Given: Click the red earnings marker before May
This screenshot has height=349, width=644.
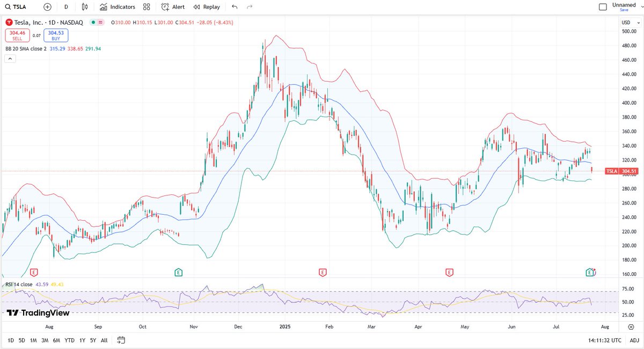Looking at the screenshot, I should 449,273.
